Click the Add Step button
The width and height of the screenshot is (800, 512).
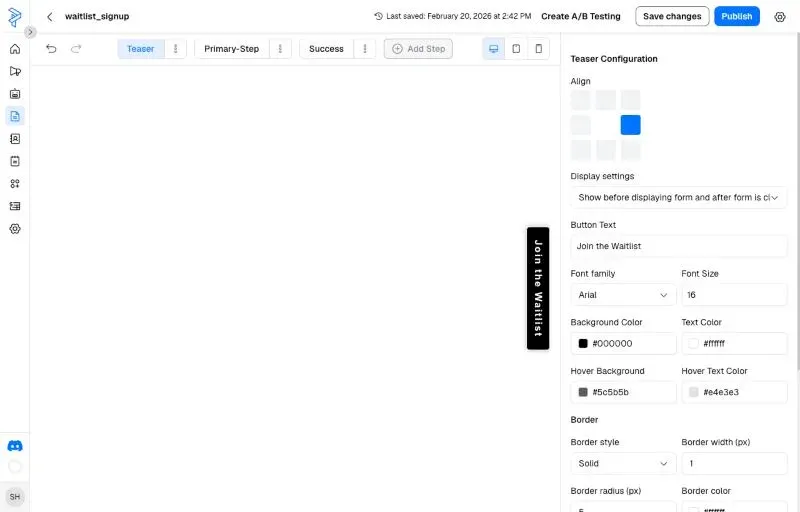click(418, 49)
